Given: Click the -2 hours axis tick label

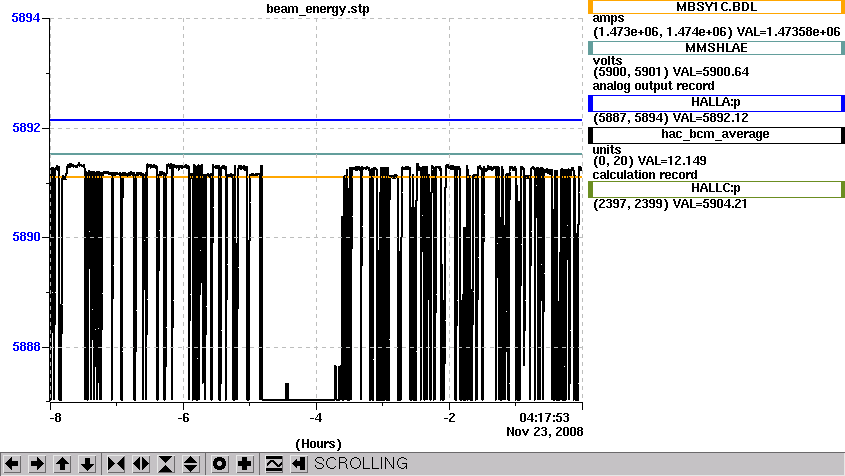Looking at the screenshot, I should point(449,418).
